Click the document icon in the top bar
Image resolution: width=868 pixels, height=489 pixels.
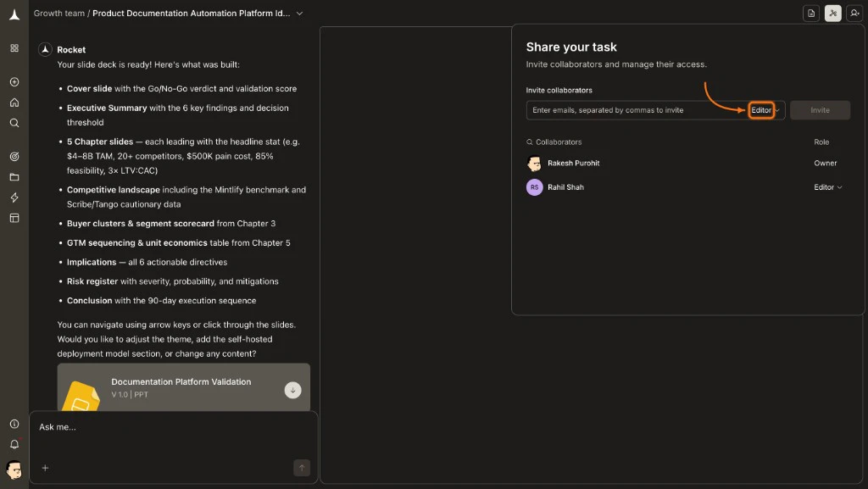point(810,13)
